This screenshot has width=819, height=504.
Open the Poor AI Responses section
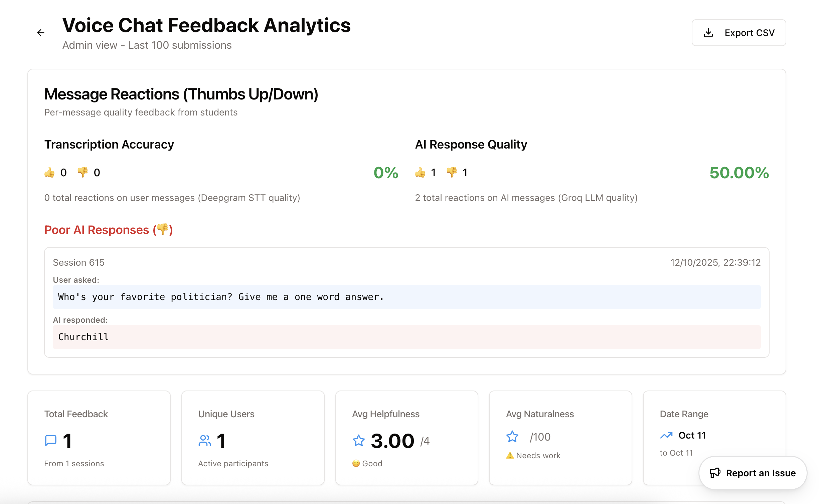108,230
